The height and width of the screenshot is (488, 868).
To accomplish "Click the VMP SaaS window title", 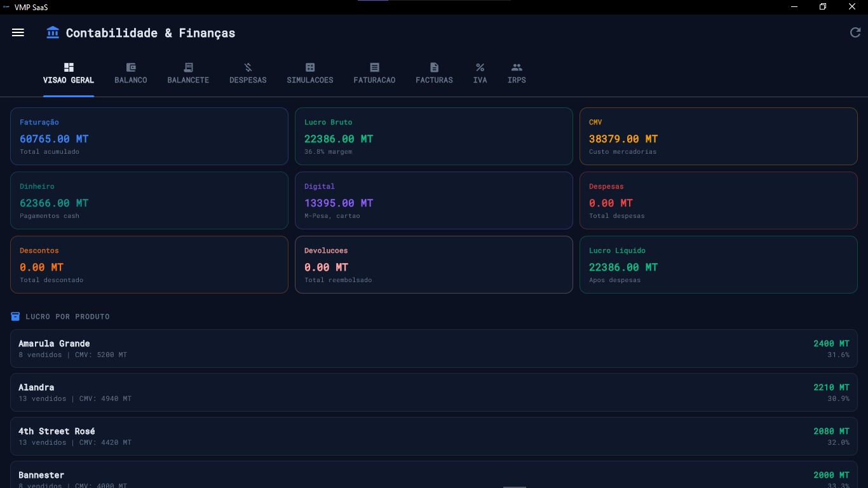I will tap(32, 7).
